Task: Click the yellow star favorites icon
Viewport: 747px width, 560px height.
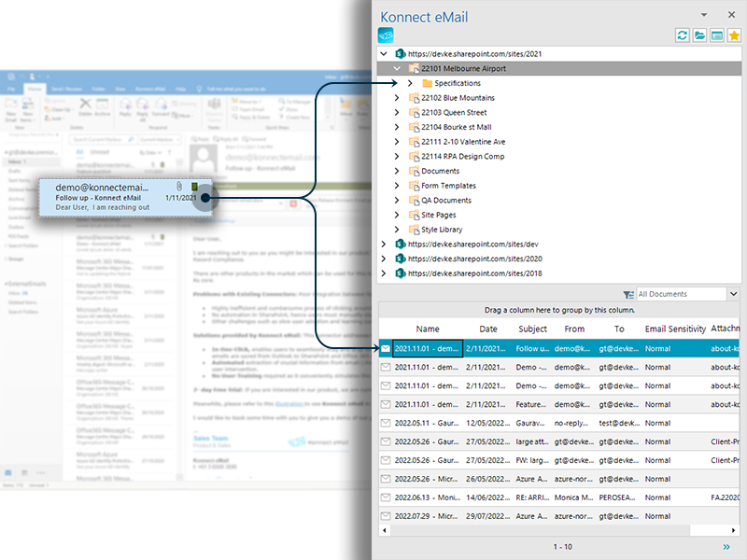Action: pyautogui.click(x=734, y=35)
